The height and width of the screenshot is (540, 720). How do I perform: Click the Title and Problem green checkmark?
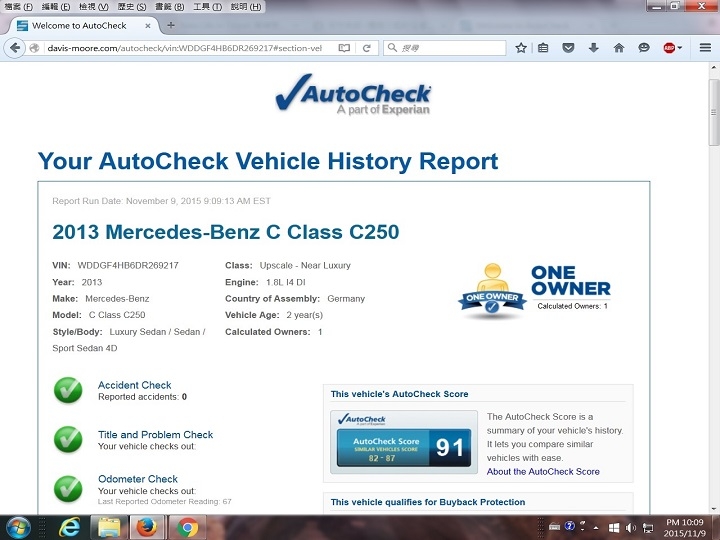click(68, 439)
